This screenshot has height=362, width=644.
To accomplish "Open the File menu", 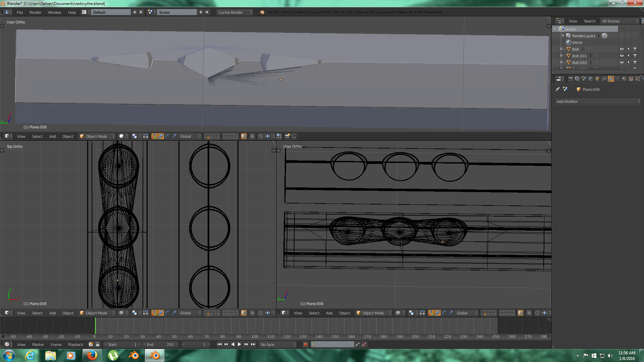I will click(x=20, y=12).
